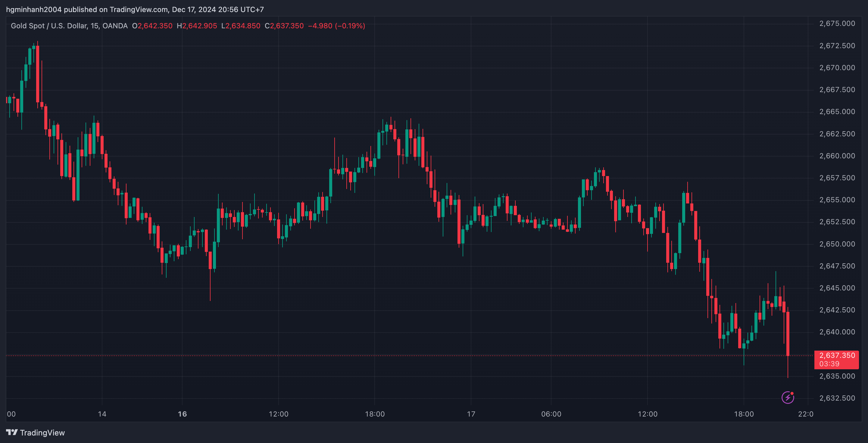Click the 2,670.000 price axis label
868x443 pixels.
click(837, 68)
